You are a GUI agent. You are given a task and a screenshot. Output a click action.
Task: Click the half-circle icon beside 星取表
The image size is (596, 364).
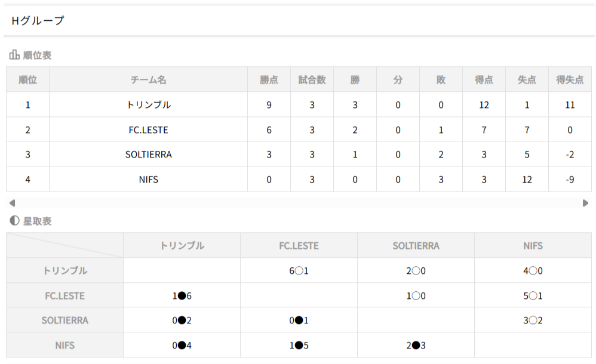point(14,221)
